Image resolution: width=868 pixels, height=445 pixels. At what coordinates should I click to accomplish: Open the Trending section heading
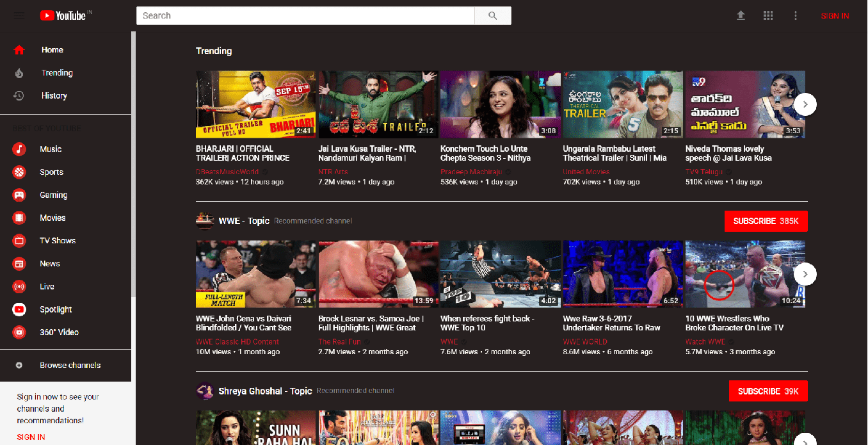pos(214,51)
